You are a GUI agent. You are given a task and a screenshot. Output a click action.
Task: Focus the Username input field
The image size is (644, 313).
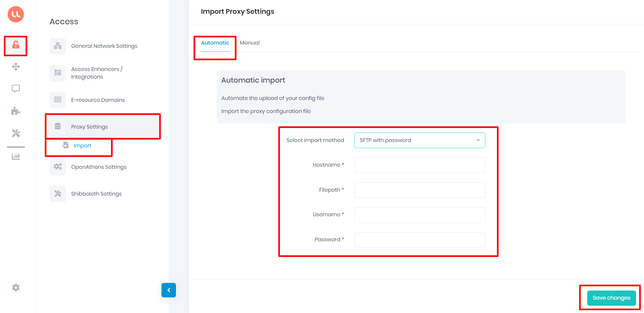420,215
